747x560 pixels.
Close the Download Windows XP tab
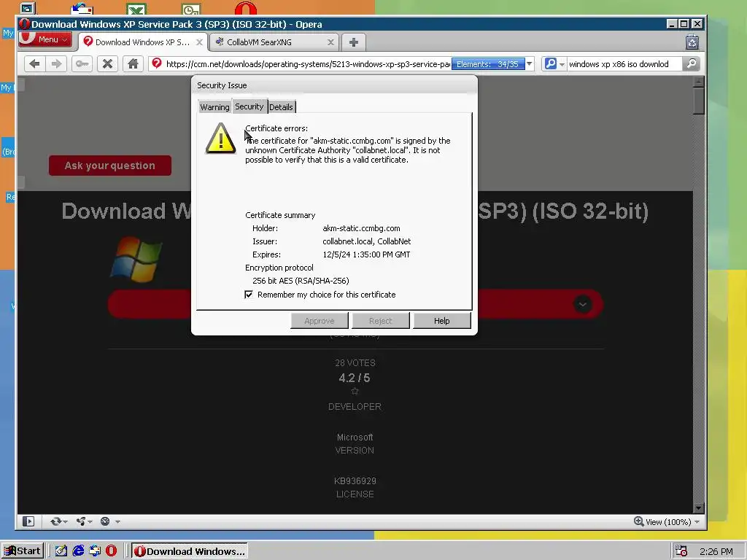(200, 42)
